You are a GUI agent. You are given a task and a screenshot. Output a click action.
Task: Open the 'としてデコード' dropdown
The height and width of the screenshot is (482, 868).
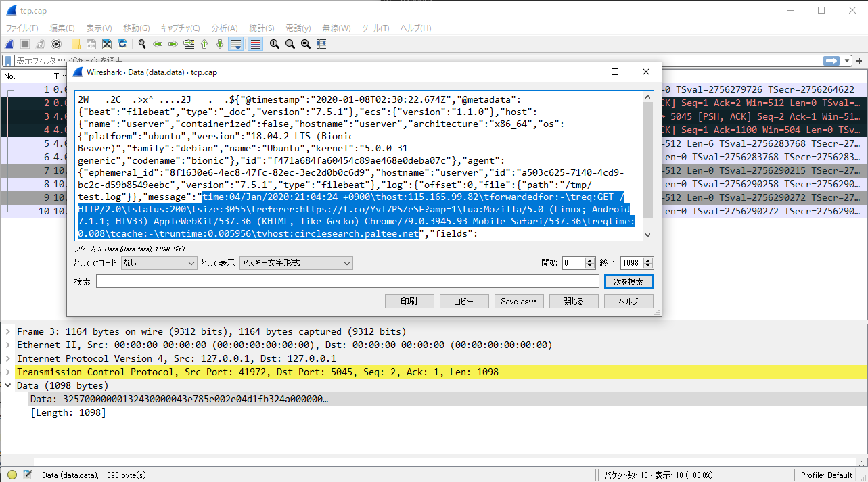pos(159,263)
